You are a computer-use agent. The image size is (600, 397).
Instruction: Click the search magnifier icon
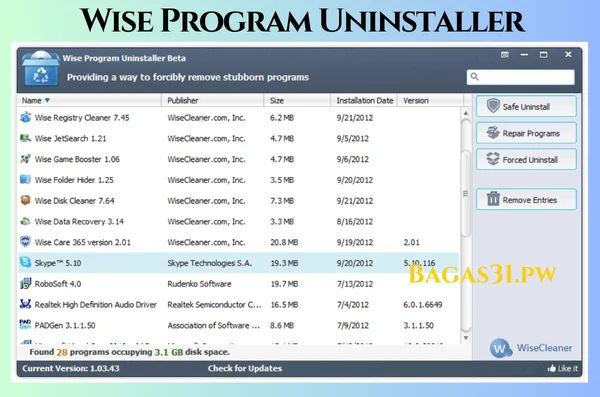(x=474, y=77)
